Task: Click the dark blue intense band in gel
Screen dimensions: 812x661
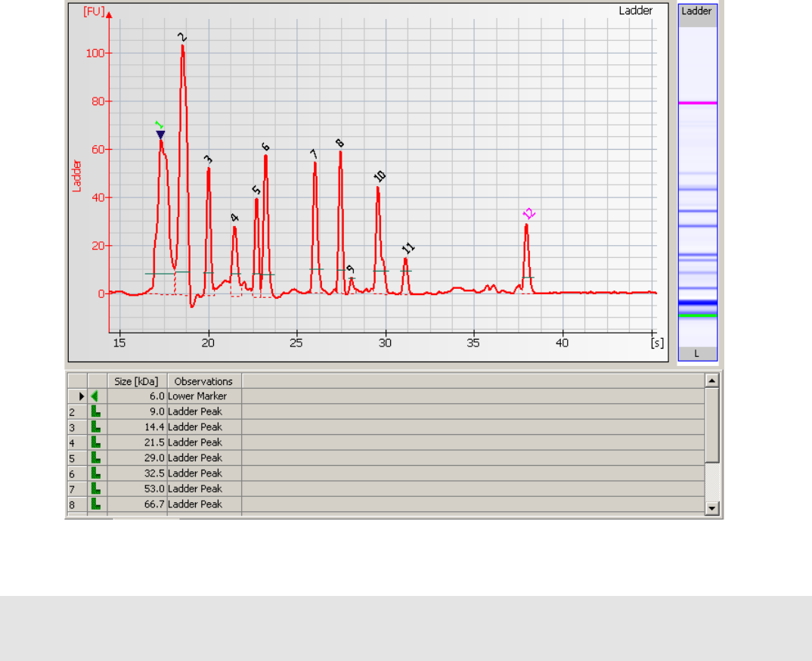Action: point(698,303)
